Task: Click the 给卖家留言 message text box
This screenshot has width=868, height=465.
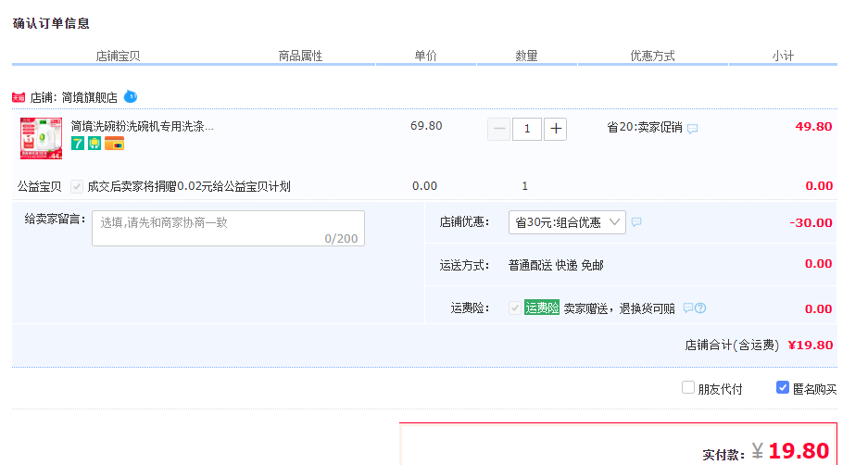Action: tap(228, 228)
